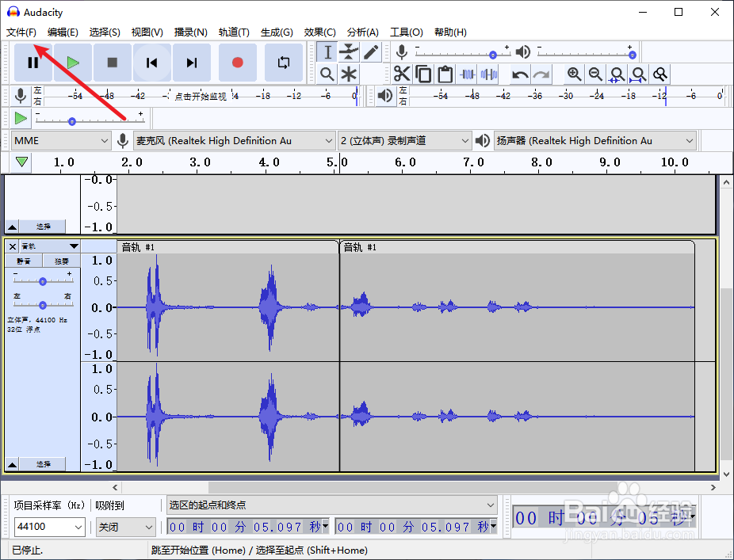The width and height of the screenshot is (734, 560).
Task: Open the 扬声器 playback device dropdown
Action: click(595, 141)
